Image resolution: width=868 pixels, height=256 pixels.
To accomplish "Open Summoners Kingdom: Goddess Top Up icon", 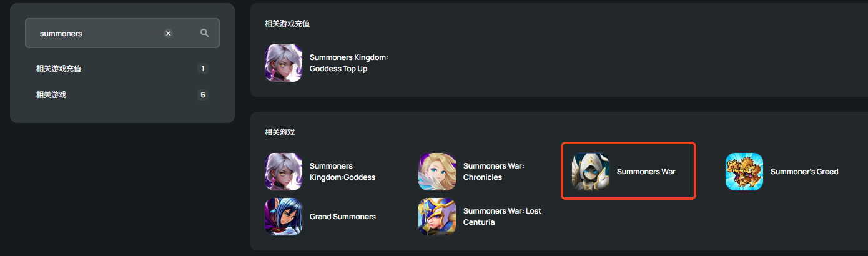I will [x=284, y=63].
